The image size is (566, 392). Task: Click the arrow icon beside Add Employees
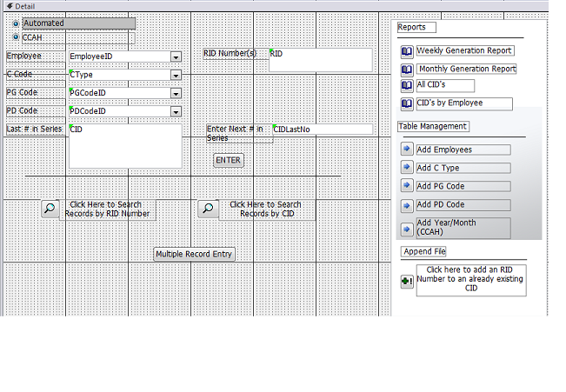(407, 149)
